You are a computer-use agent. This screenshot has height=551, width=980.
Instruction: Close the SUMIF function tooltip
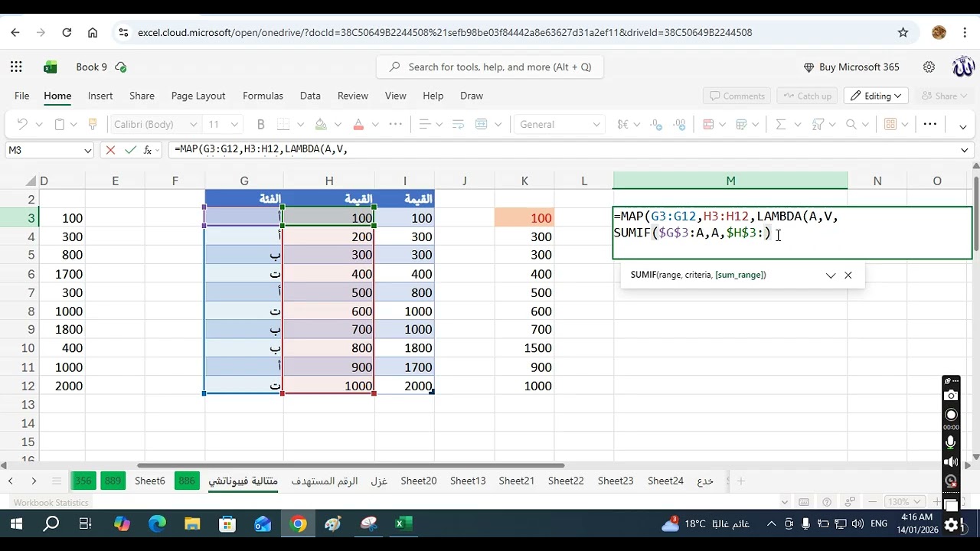point(848,275)
